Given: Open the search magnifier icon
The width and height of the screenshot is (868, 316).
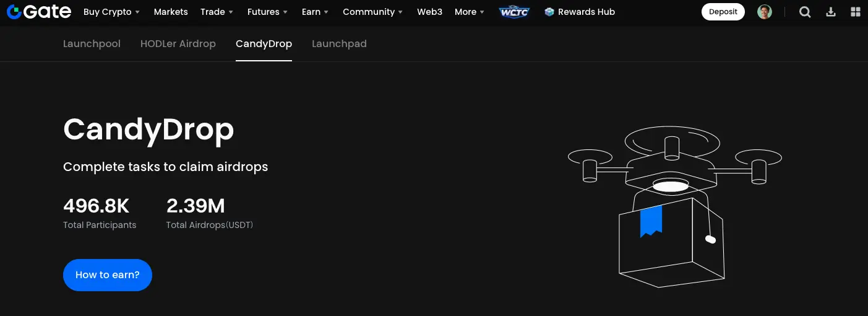Looking at the screenshot, I should [x=805, y=12].
